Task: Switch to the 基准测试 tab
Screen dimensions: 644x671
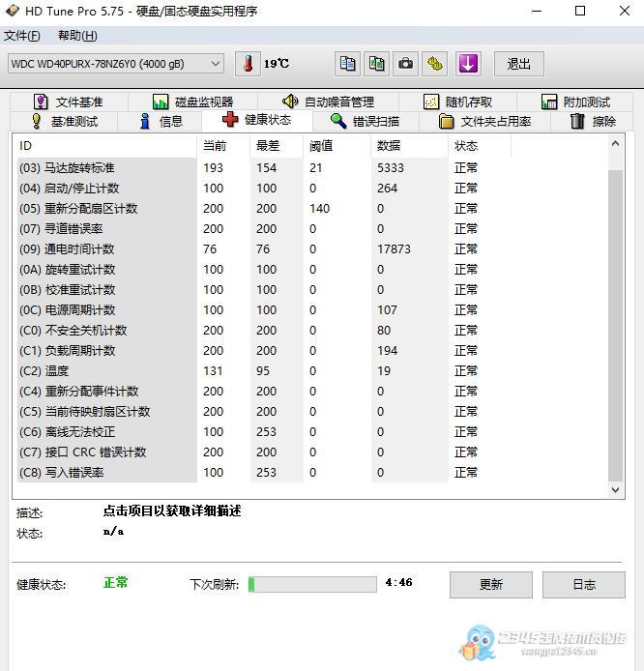Action: 64,122
